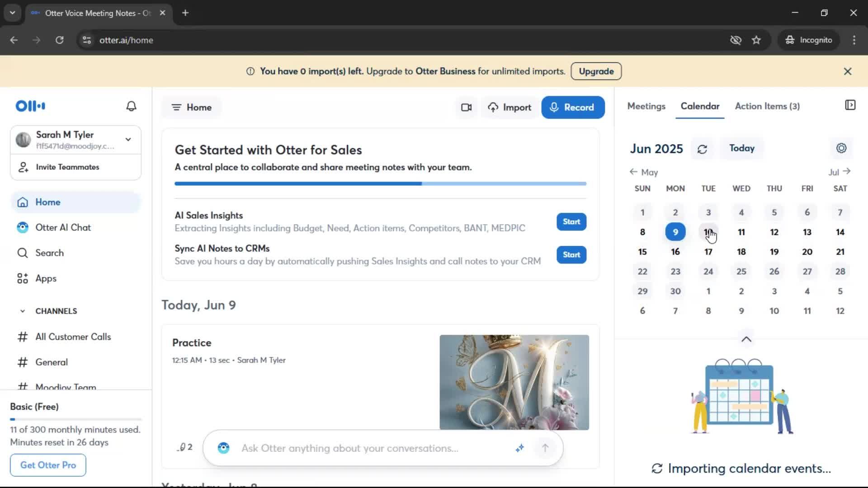Open Home in the sidebar
This screenshot has height=488, width=868.
[75, 202]
